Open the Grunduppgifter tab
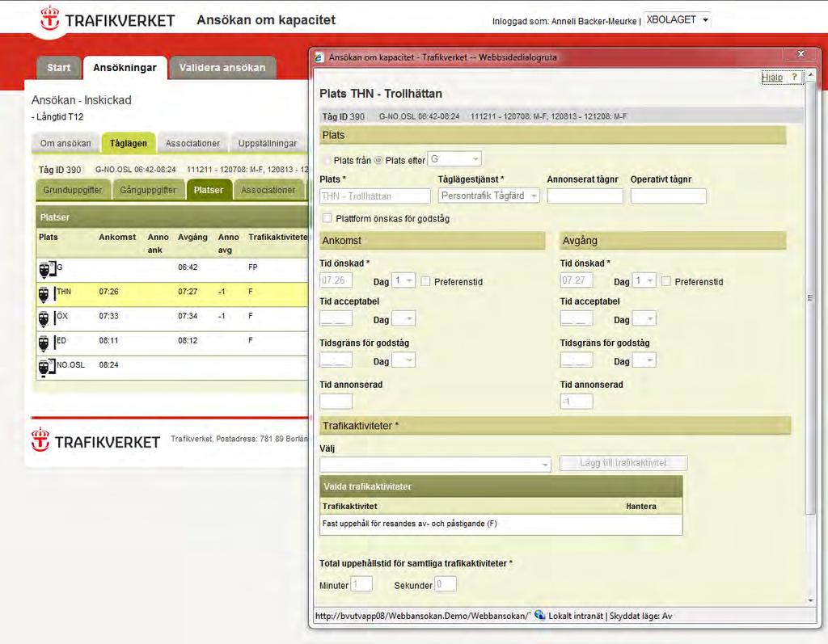The image size is (828, 644). (x=73, y=190)
